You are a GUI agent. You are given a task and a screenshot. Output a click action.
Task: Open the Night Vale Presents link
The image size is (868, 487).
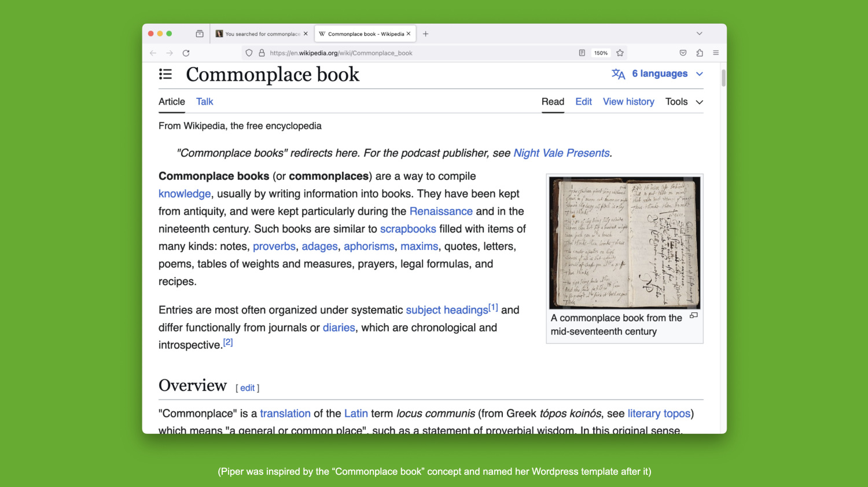coord(561,153)
